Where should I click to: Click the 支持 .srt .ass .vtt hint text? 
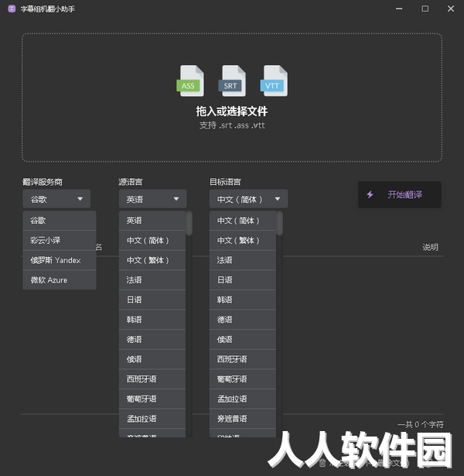tap(232, 125)
